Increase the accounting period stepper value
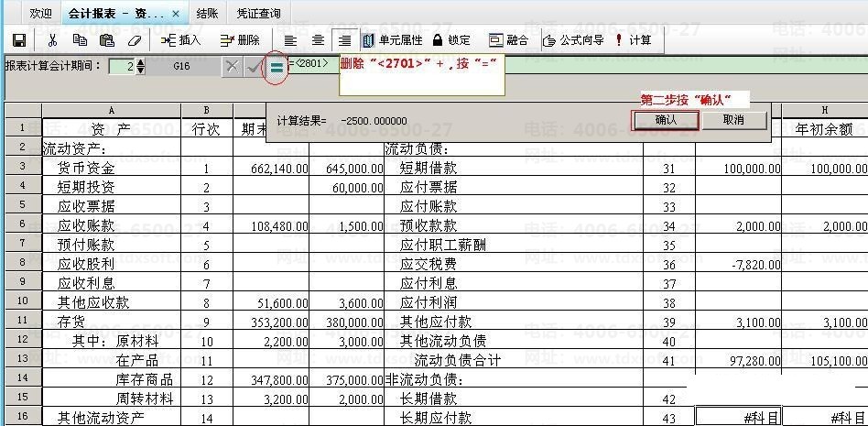 (x=141, y=64)
